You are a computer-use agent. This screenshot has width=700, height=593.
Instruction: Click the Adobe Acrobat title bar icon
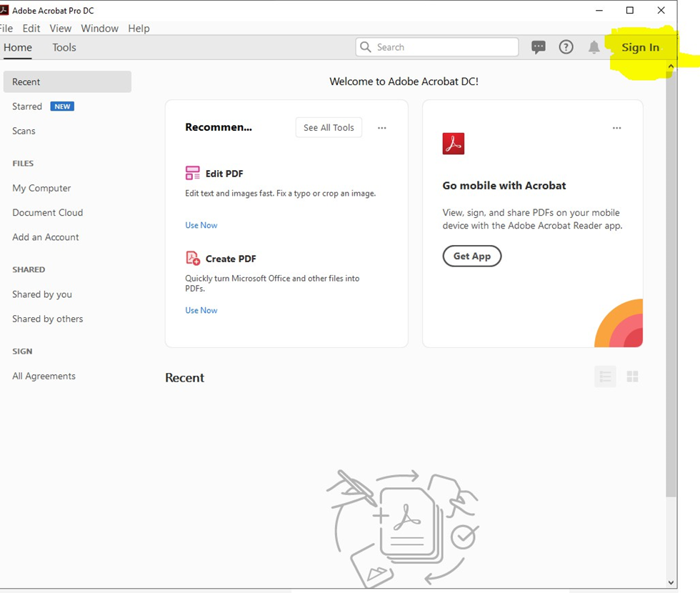(x=4, y=10)
